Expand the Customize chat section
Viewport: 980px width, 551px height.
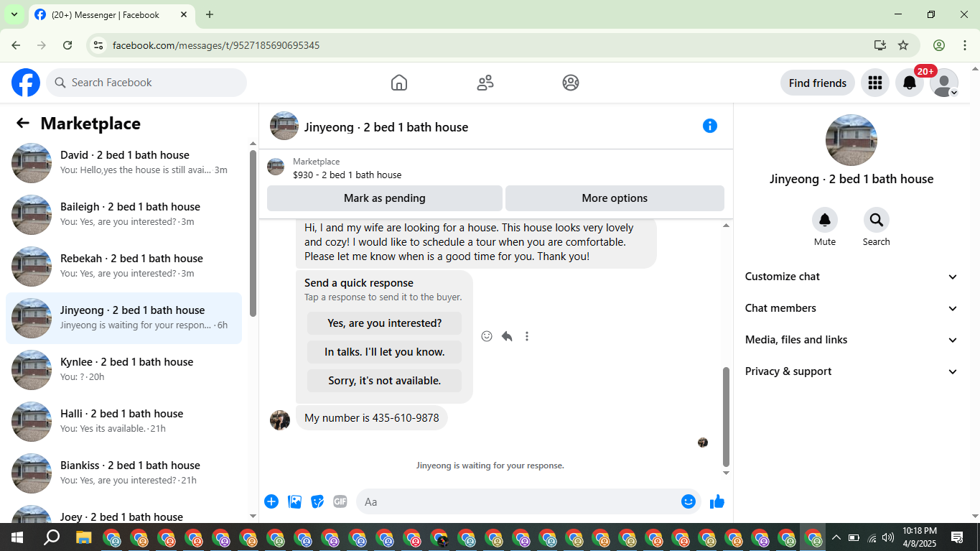[851, 277]
